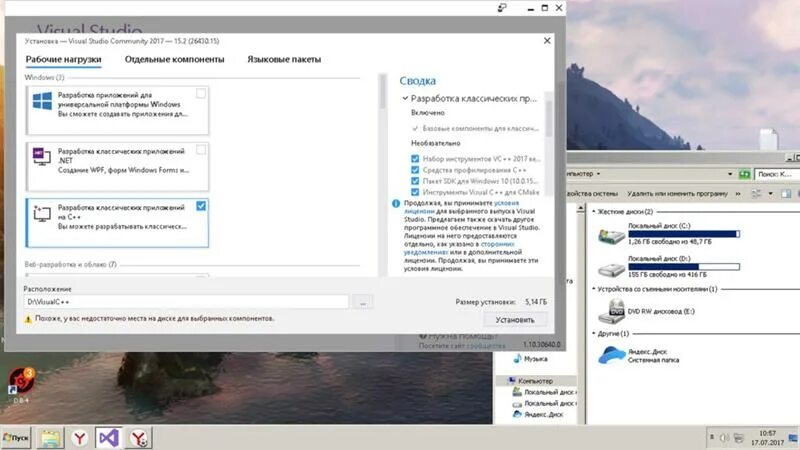Click the Windows logo workload icon

42,101
